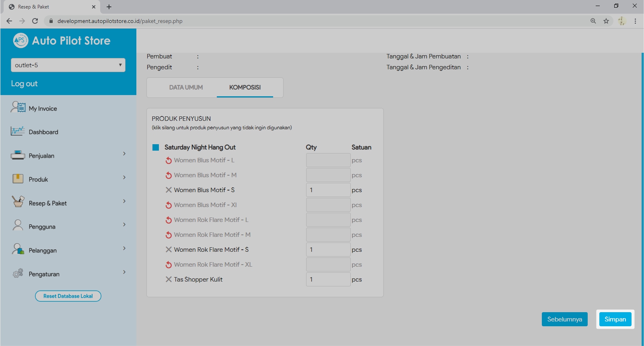Restore Women Rok Flare Motif - XL item
The width and height of the screenshot is (644, 346).
169,265
